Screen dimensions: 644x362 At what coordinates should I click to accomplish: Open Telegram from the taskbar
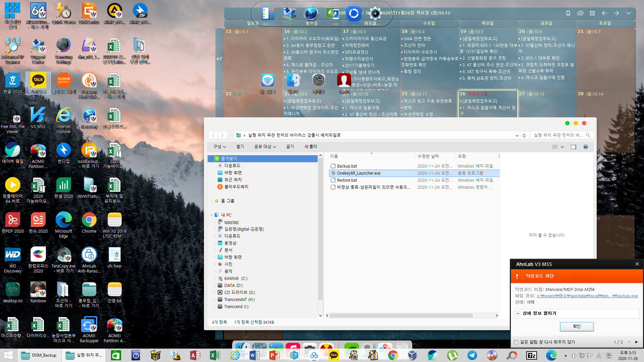pos(472,355)
